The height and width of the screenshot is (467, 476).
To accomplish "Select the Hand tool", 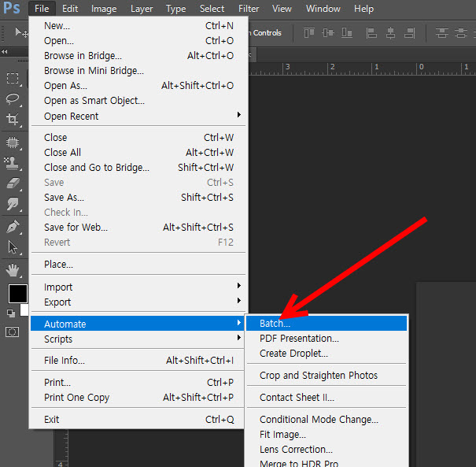I will click(13, 270).
